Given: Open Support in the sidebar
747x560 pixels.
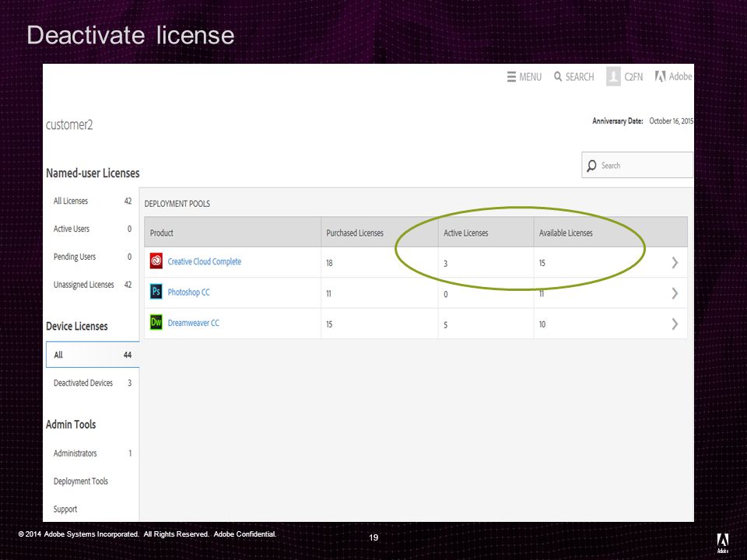Looking at the screenshot, I should pos(65,509).
